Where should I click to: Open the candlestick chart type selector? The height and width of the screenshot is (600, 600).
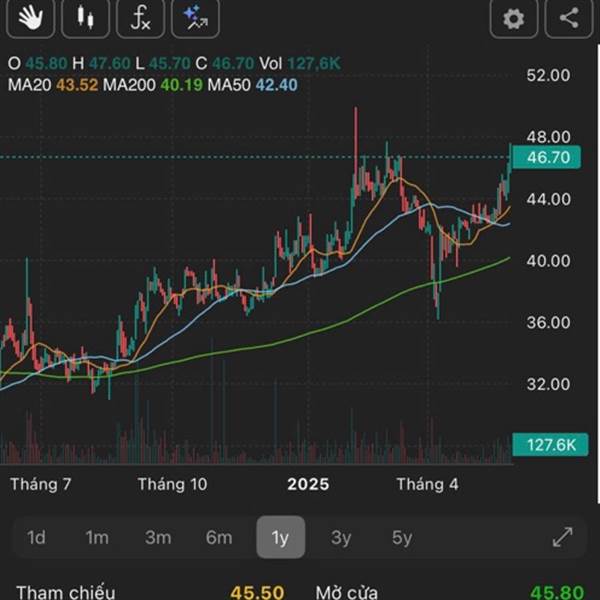[x=85, y=18]
